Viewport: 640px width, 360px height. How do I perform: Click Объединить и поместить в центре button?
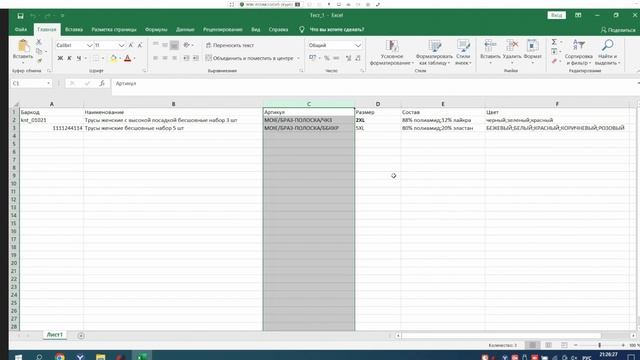pos(250,58)
